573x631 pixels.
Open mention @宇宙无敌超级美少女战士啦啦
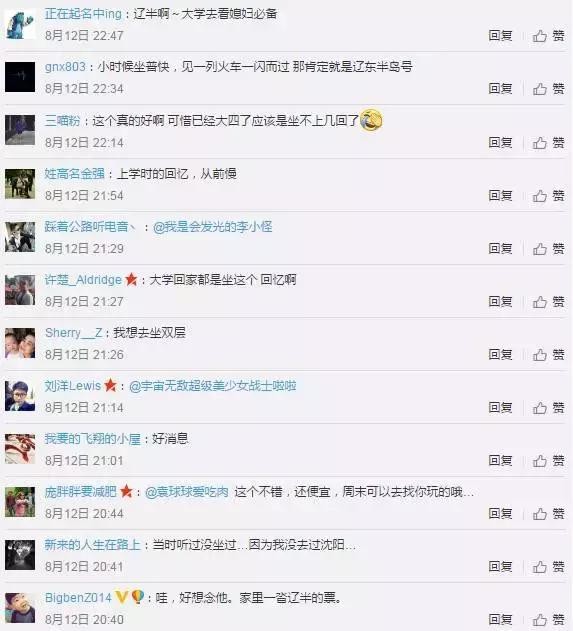(x=213, y=386)
